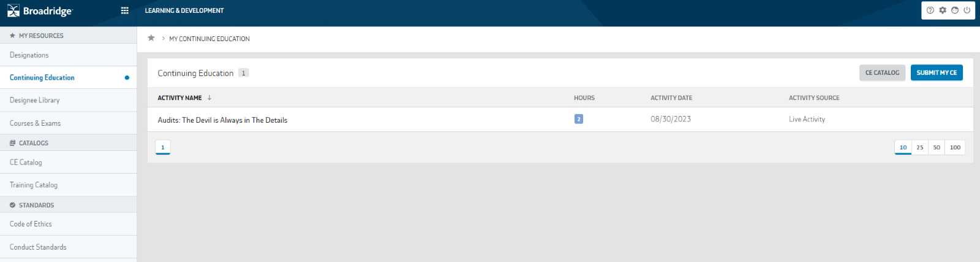Show 50 rows per page

point(937,147)
